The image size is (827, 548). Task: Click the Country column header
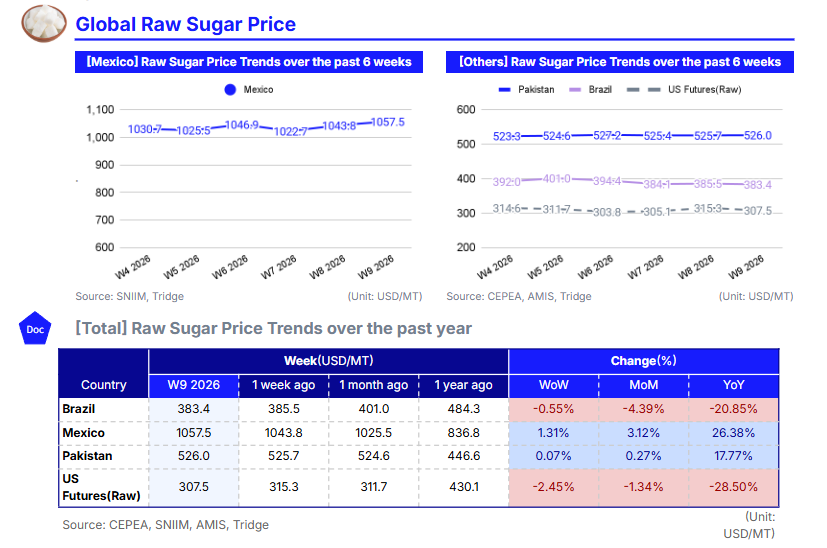[x=104, y=385]
